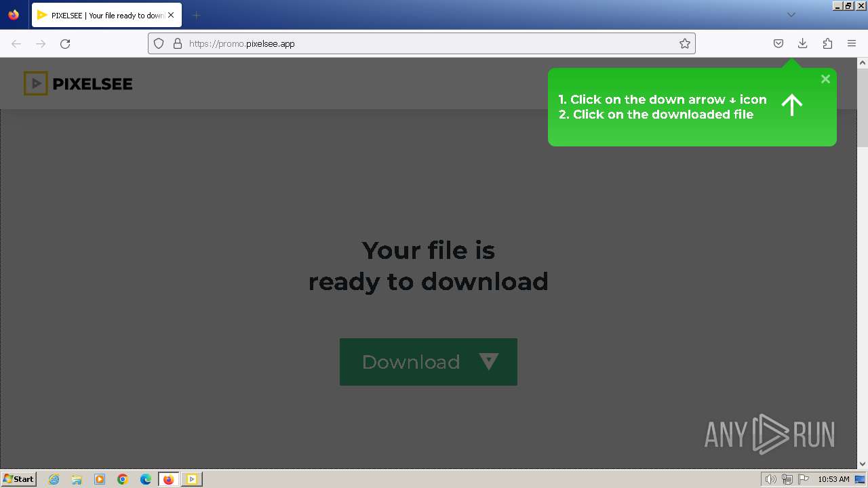Bookmark this page with the star icon
Viewport: 868px width, 488px height.
click(685, 43)
